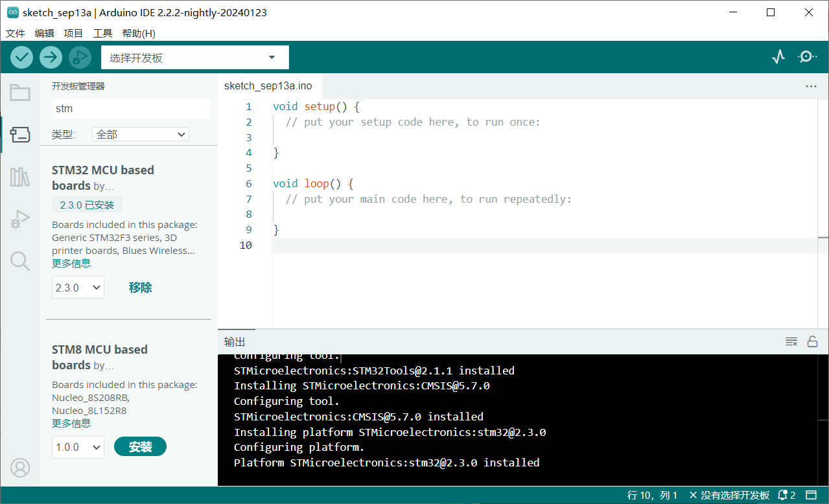This screenshot has height=504, width=829.
Task: Start debugging with the Debug toolbar icon
Action: tap(80, 58)
